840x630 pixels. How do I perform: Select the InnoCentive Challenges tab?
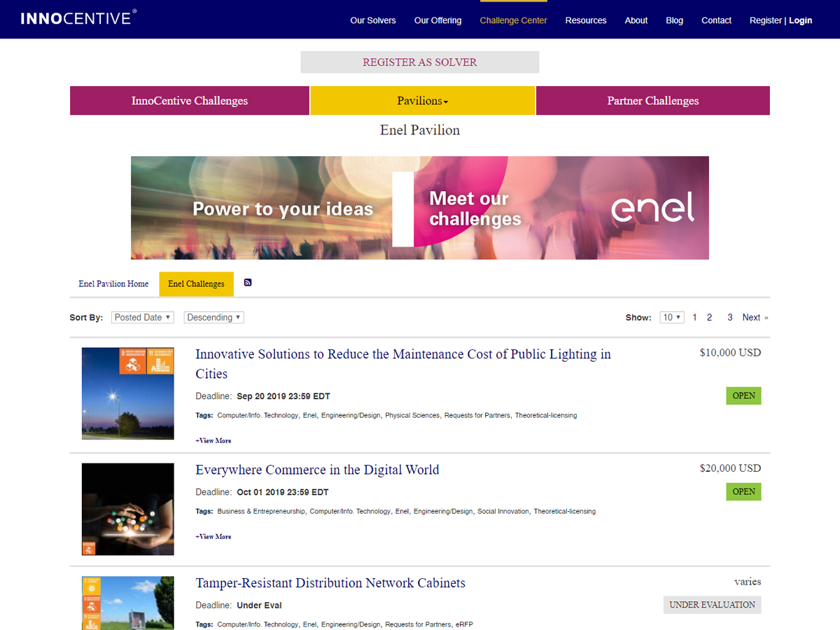pyautogui.click(x=190, y=101)
